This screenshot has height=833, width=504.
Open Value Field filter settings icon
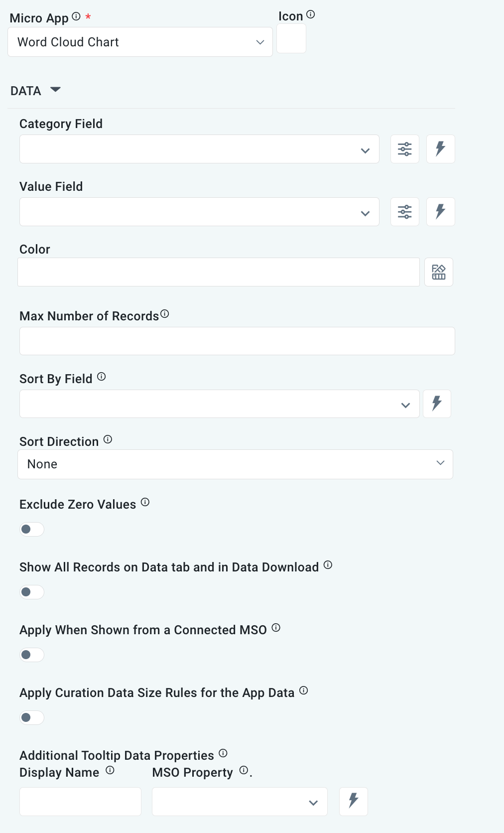tap(405, 212)
